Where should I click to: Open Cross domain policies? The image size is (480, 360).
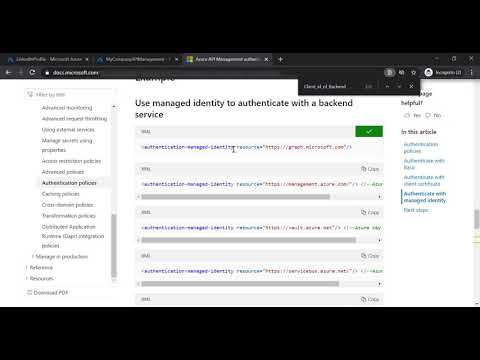pos(67,205)
